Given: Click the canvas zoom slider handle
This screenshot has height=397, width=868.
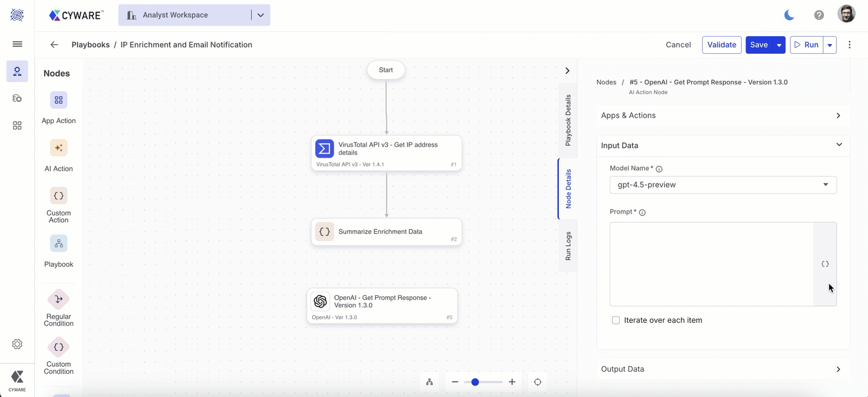Looking at the screenshot, I should (x=475, y=382).
